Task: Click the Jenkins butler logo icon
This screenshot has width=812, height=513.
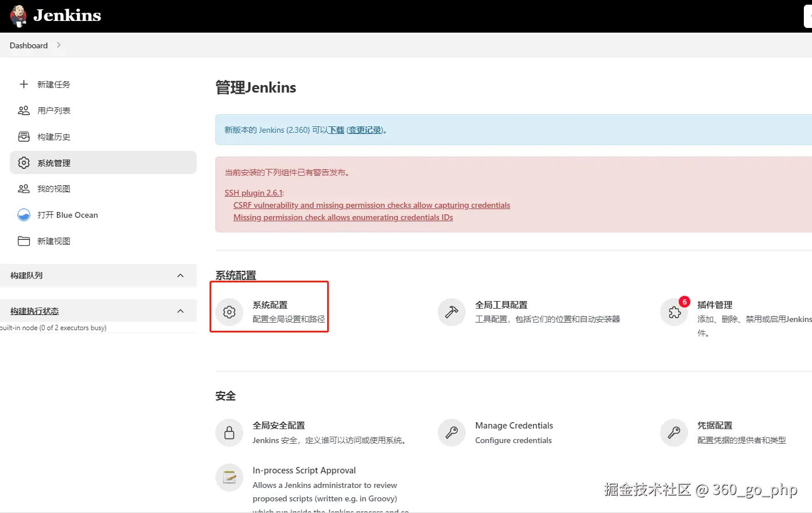Action: pyautogui.click(x=19, y=16)
